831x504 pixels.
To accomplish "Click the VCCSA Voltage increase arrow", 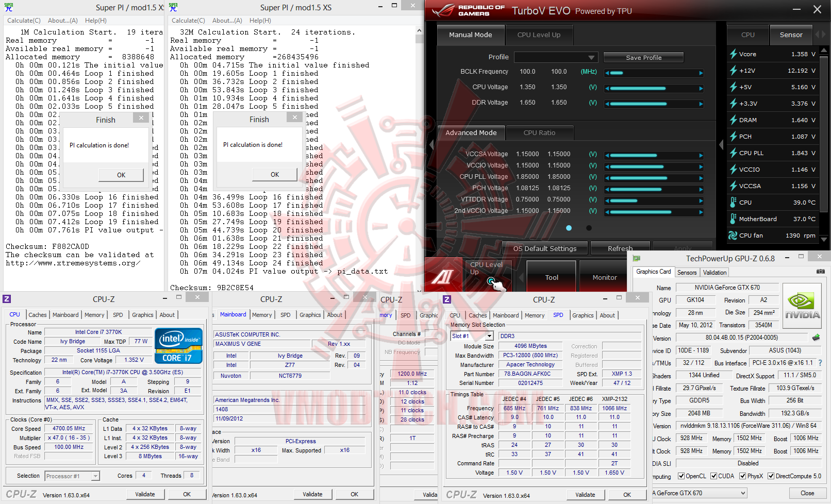I will (701, 156).
